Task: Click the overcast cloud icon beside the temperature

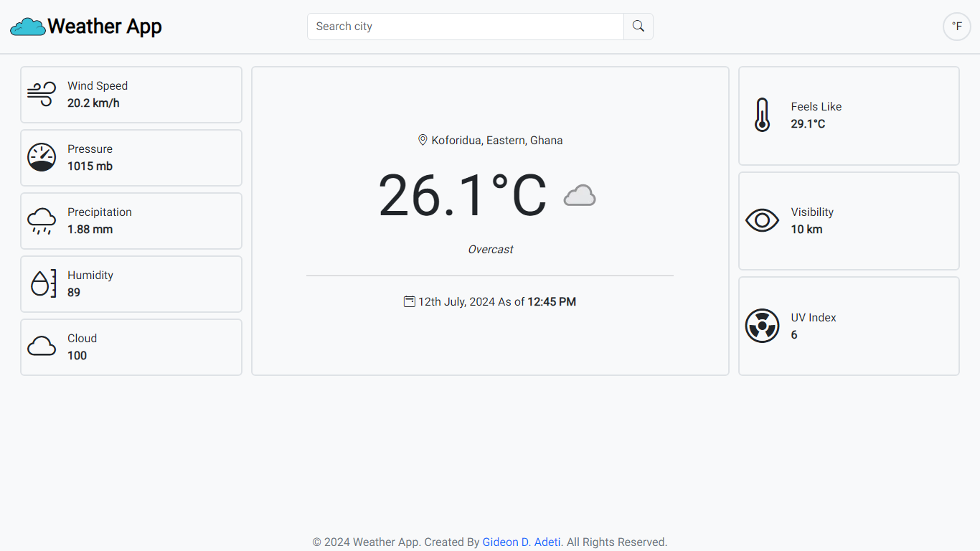Action: click(x=579, y=195)
